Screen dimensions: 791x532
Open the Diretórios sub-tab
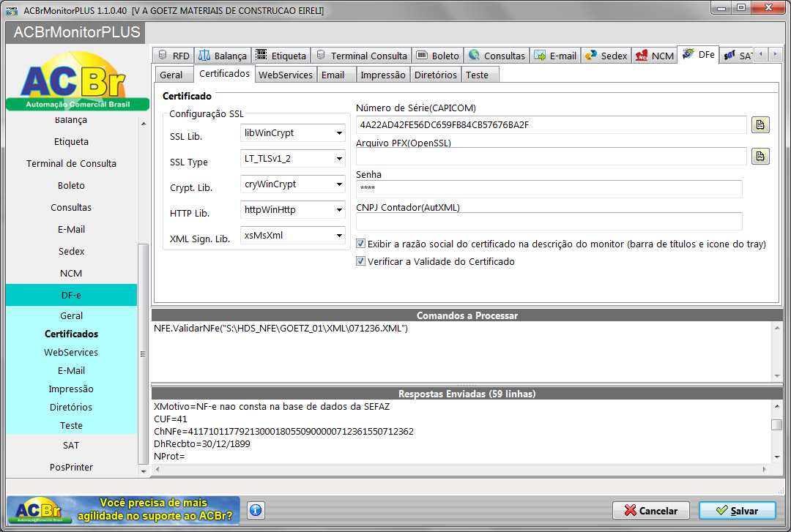click(435, 75)
